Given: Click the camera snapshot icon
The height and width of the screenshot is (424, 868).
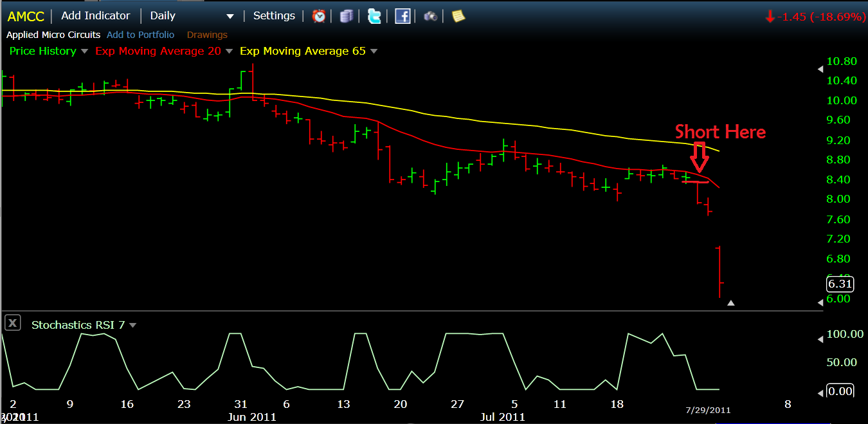Looking at the screenshot, I should coord(430,16).
